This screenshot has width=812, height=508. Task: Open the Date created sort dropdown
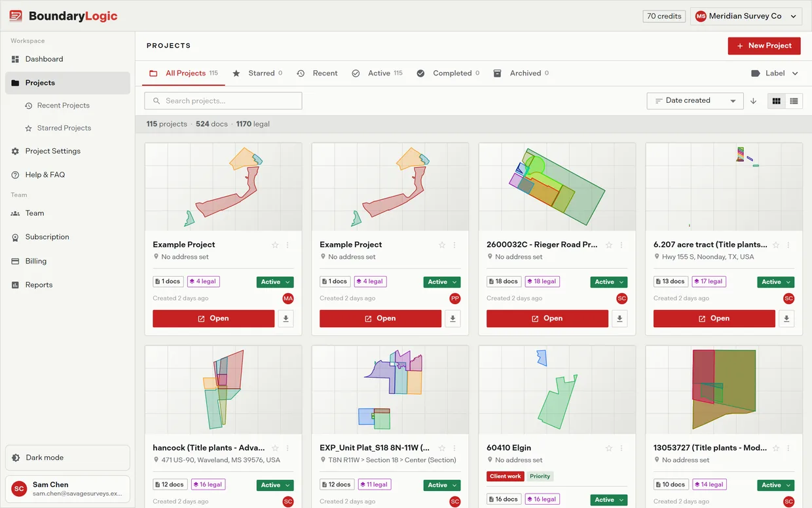click(695, 101)
